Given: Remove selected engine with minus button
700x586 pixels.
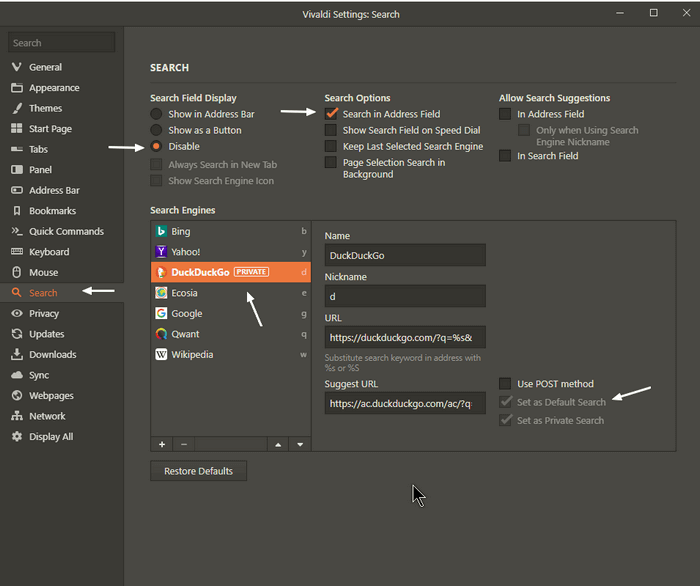Looking at the screenshot, I should (x=183, y=444).
